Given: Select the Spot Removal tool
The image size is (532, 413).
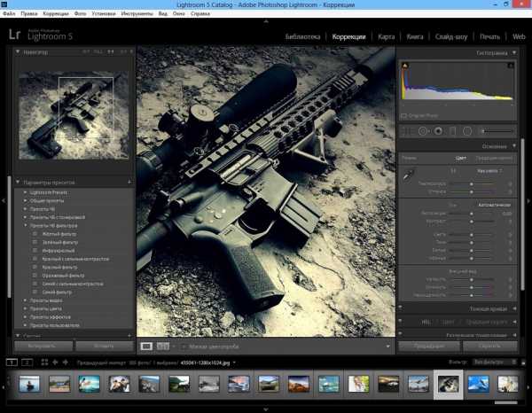Looking at the screenshot, I should click(423, 130).
